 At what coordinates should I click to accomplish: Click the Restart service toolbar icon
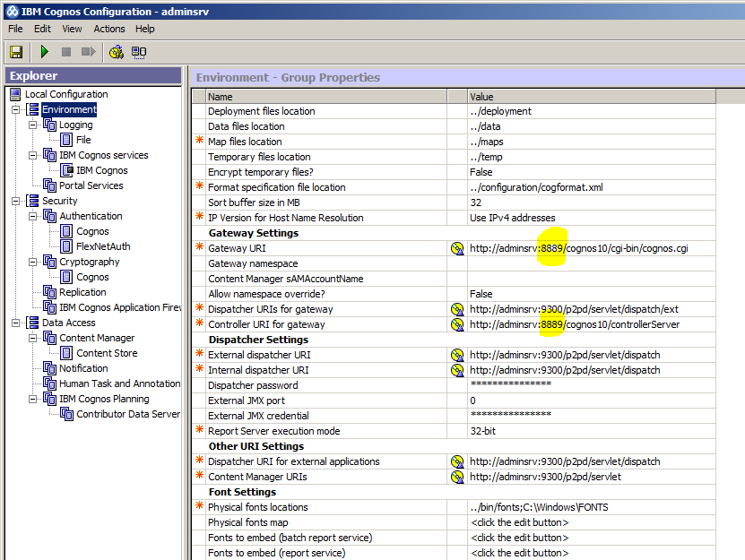coord(89,51)
